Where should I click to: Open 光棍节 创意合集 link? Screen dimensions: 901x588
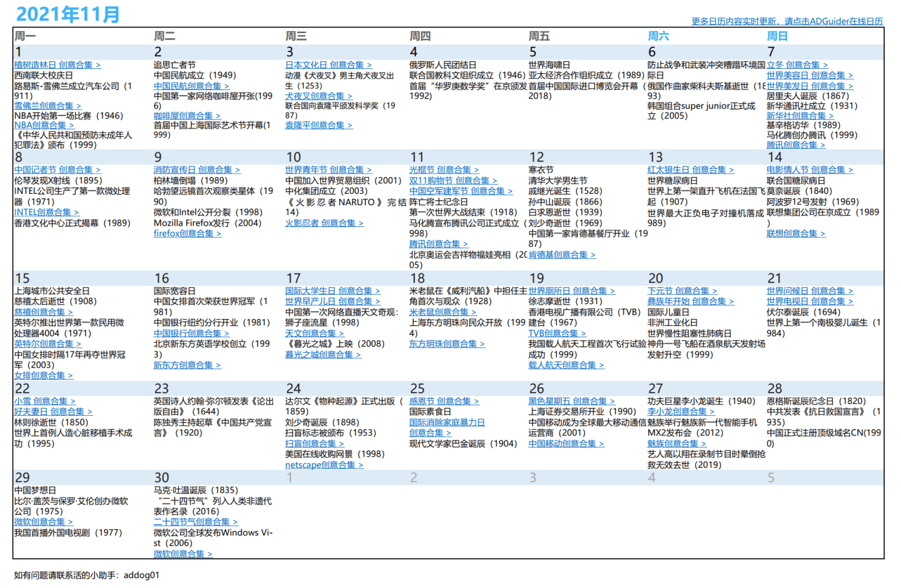point(444,170)
